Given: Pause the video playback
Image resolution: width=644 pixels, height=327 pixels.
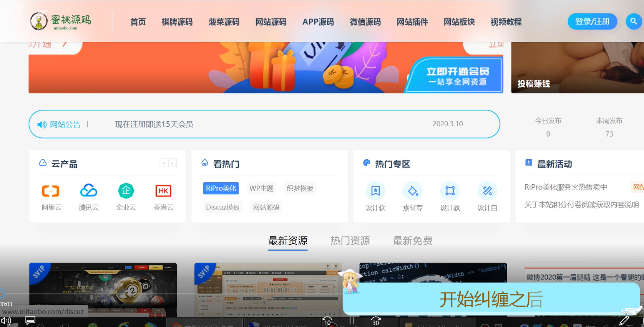Looking at the screenshot, I should pyautogui.click(x=351, y=321).
